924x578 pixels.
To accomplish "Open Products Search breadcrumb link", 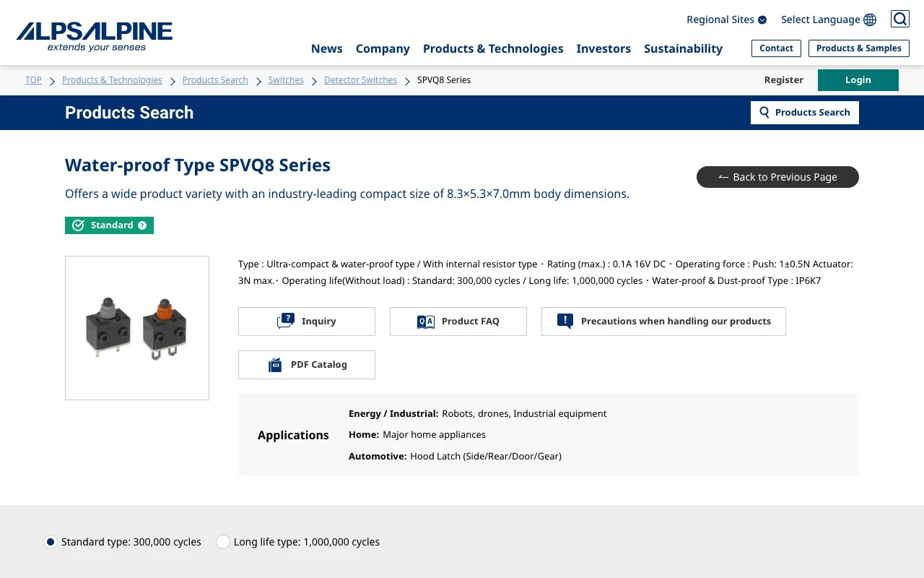I will (x=215, y=80).
